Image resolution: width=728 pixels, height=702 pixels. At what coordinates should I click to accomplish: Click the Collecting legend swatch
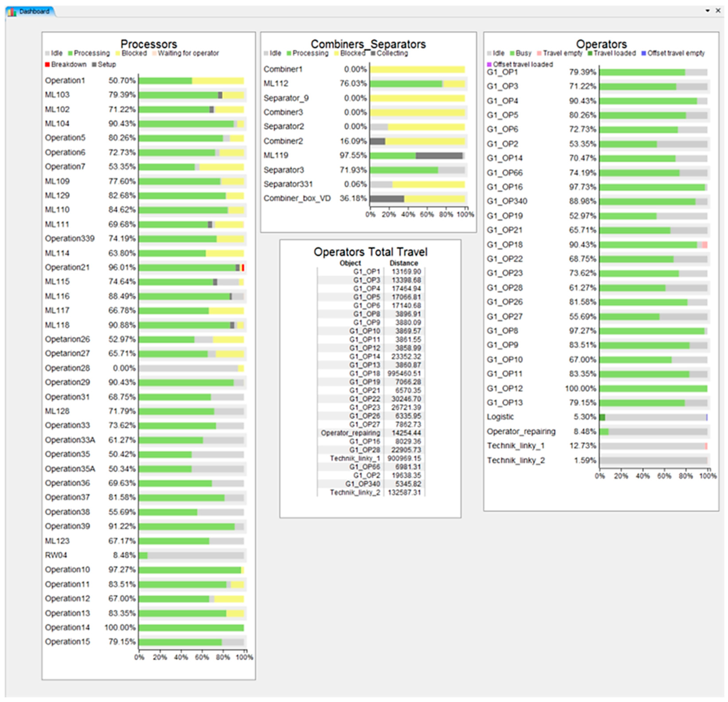[x=373, y=54]
